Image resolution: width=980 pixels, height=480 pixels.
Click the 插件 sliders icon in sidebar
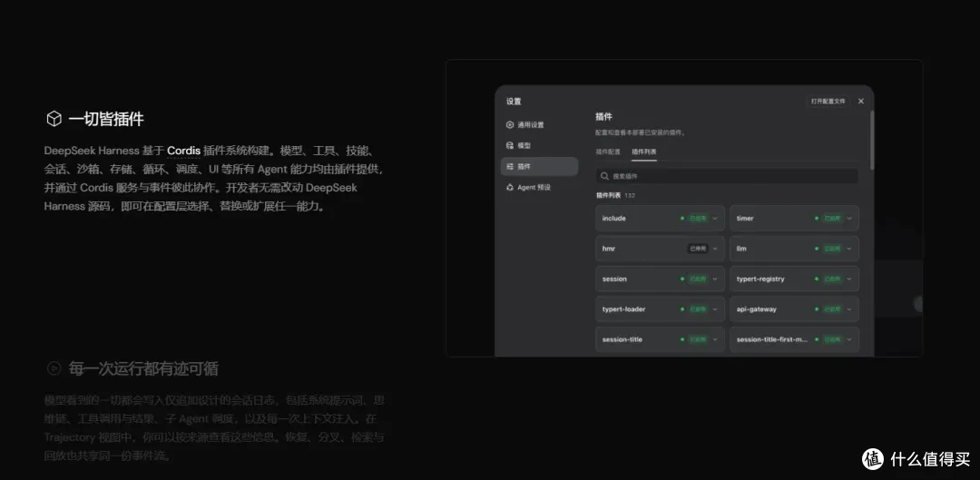510,167
